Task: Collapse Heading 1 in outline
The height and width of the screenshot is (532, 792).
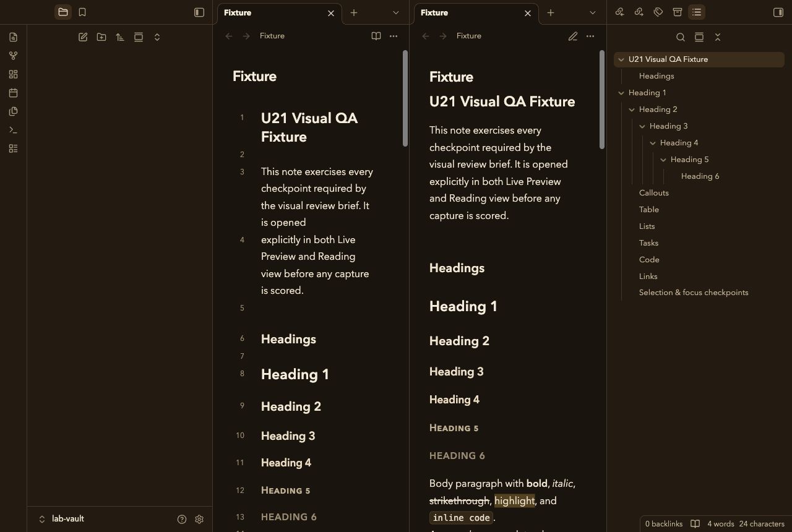Action: point(621,93)
